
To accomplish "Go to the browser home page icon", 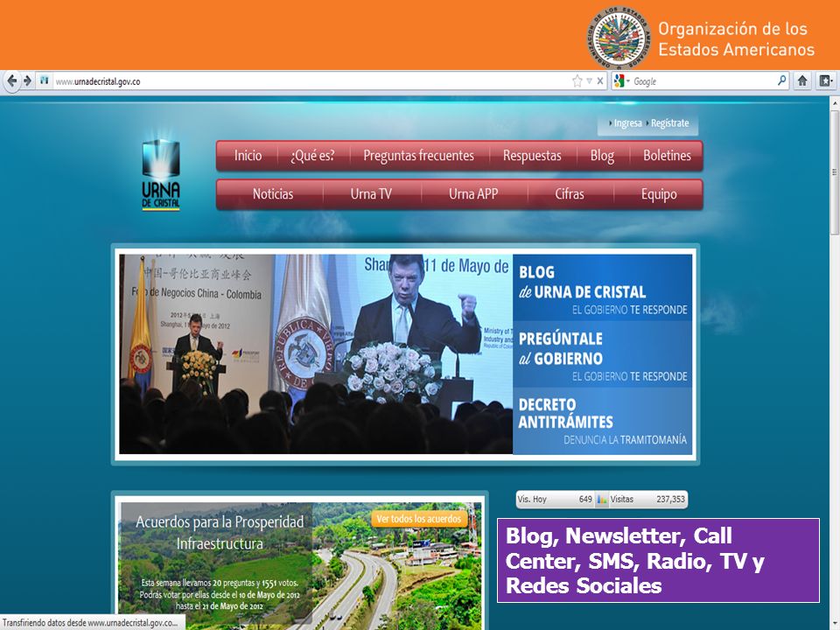I will [x=802, y=81].
